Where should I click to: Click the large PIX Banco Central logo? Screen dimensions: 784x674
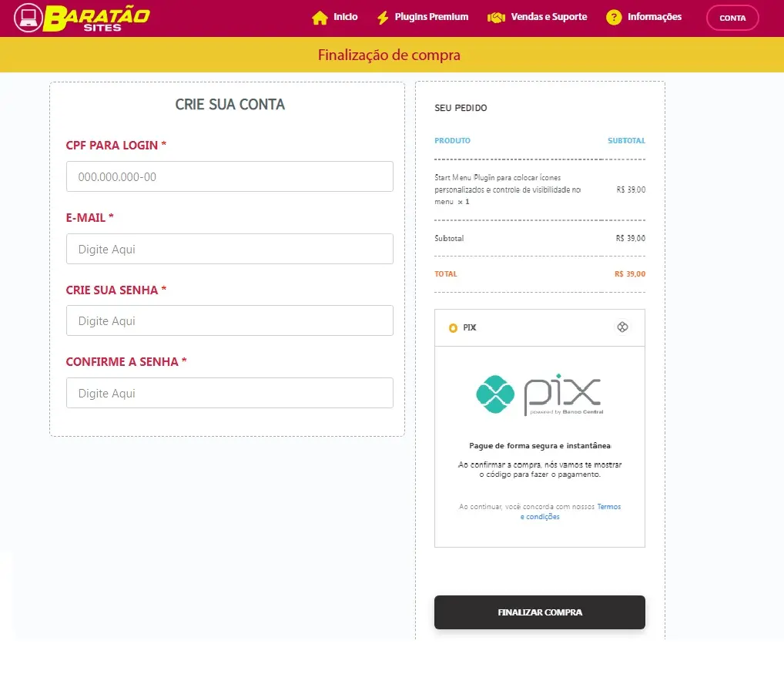pyautogui.click(x=539, y=394)
